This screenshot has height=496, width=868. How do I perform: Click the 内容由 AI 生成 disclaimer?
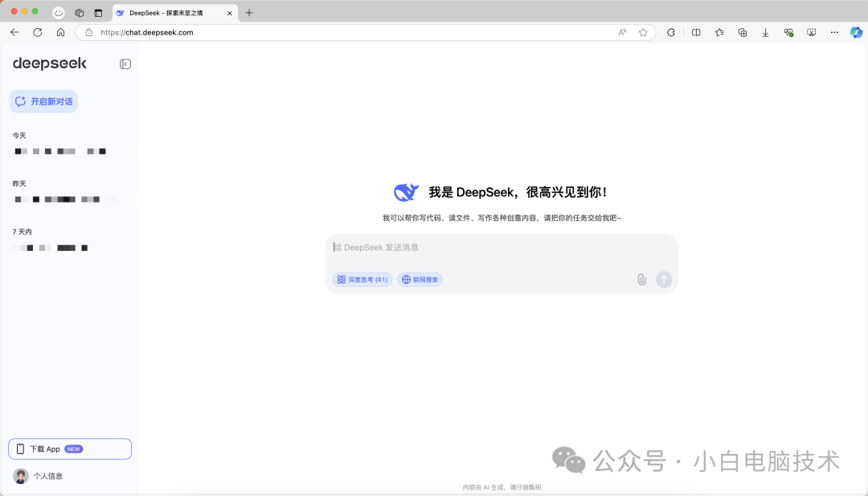coord(502,488)
